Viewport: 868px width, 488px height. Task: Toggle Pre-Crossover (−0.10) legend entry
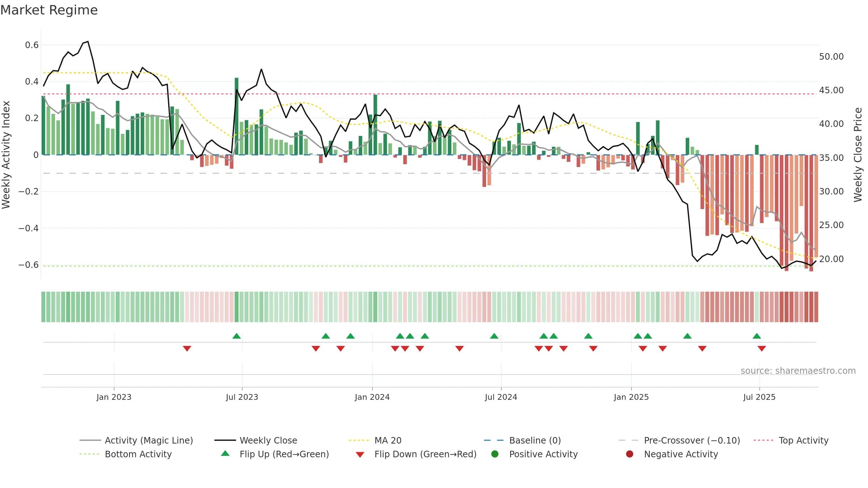679,440
